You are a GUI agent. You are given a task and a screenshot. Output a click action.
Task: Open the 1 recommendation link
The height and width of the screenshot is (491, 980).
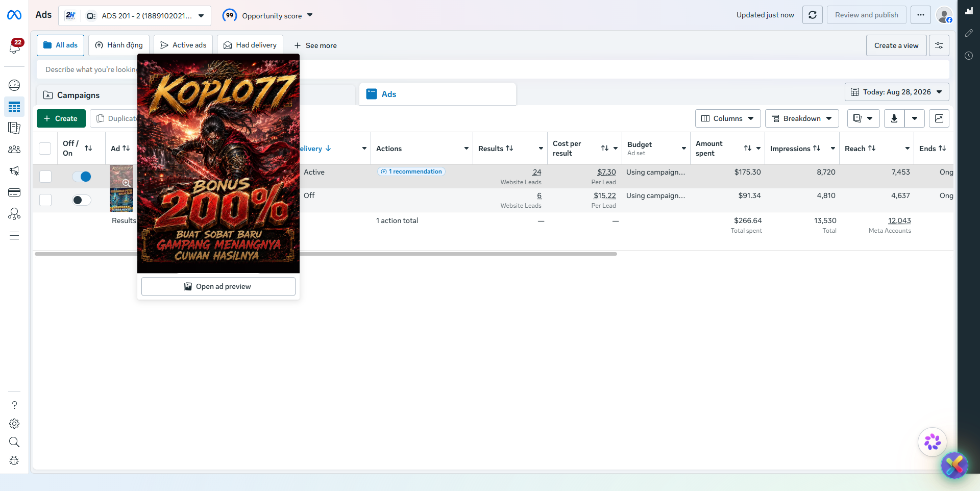point(411,171)
